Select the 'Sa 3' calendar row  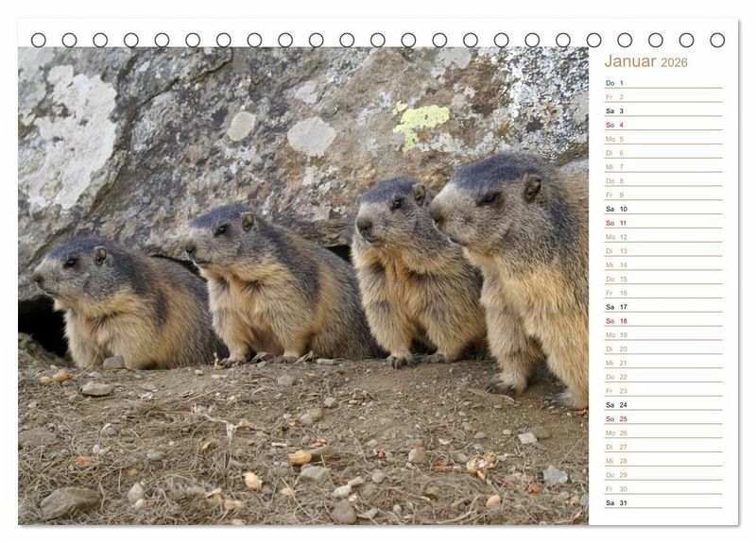[663, 110]
